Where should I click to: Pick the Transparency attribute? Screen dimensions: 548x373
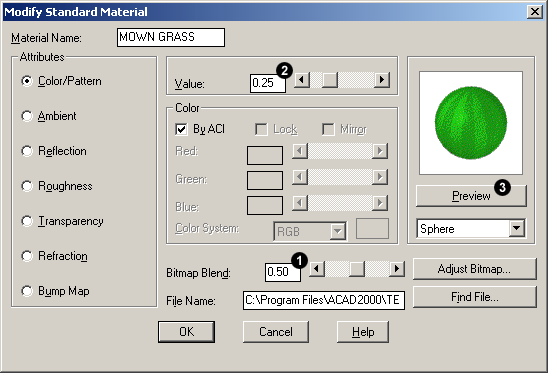pyautogui.click(x=27, y=221)
